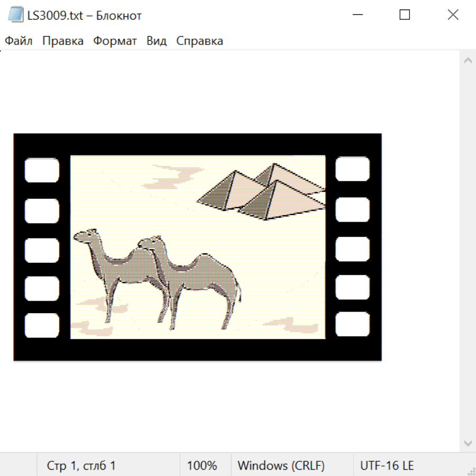This screenshot has width=476, height=476.
Task: Close the LS3009.txt Notepad window
Action: [453, 15]
